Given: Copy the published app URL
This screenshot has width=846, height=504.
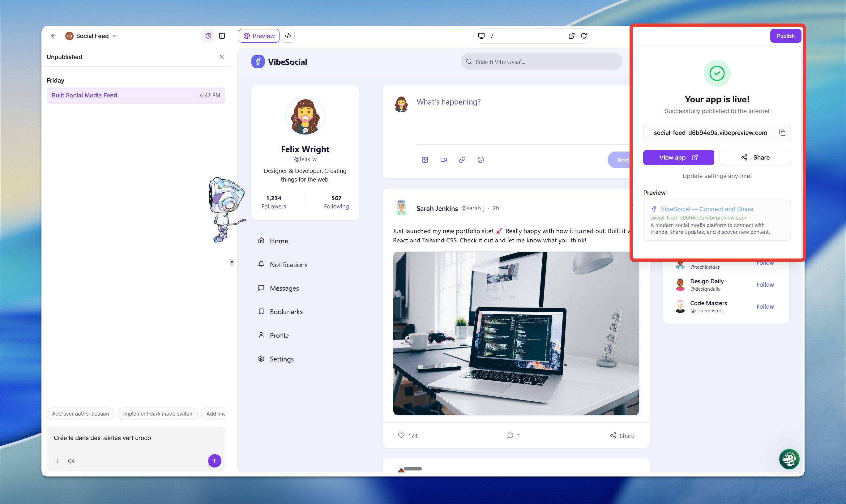Looking at the screenshot, I should (782, 132).
